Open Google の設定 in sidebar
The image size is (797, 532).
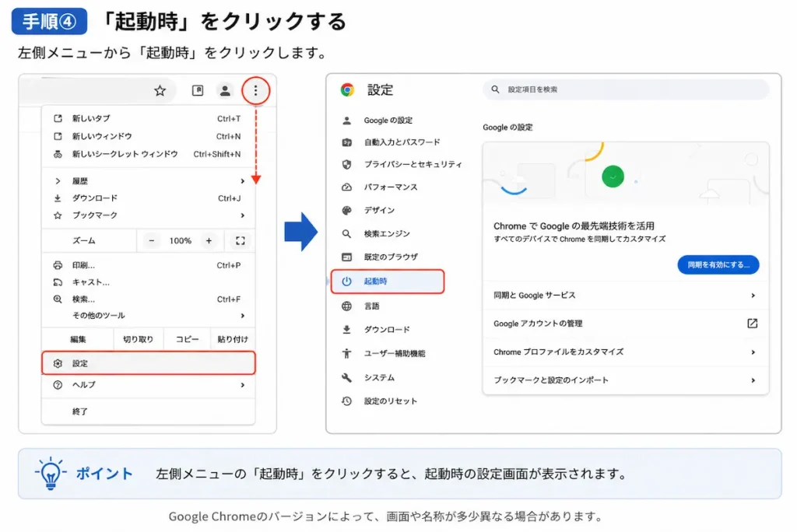click(388, 121)
